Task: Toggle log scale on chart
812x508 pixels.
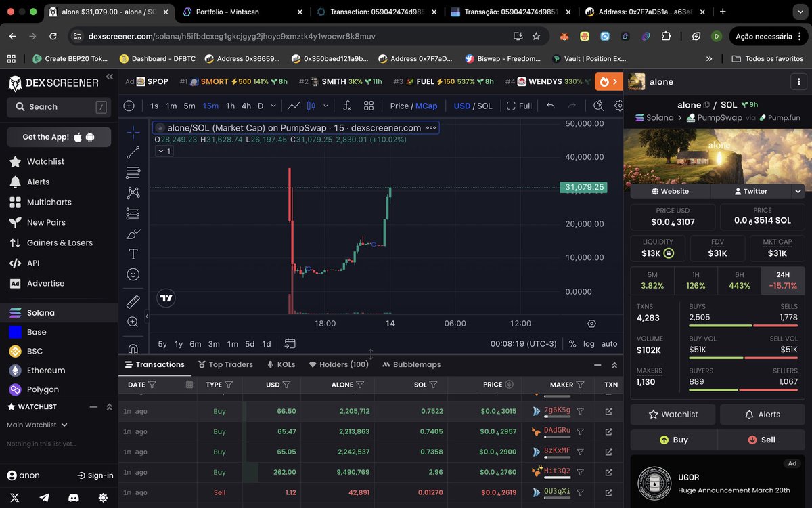Action: click(589, 343)
